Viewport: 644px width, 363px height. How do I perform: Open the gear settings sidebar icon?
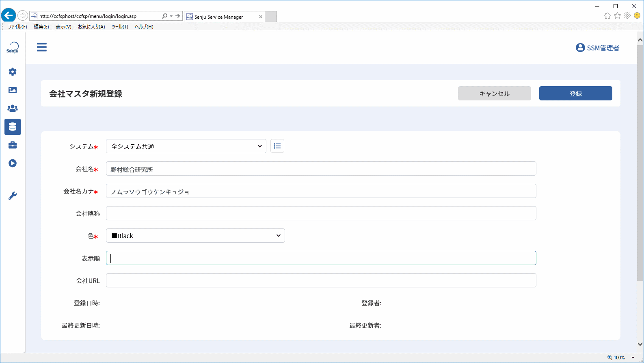[x=13, y=72]
